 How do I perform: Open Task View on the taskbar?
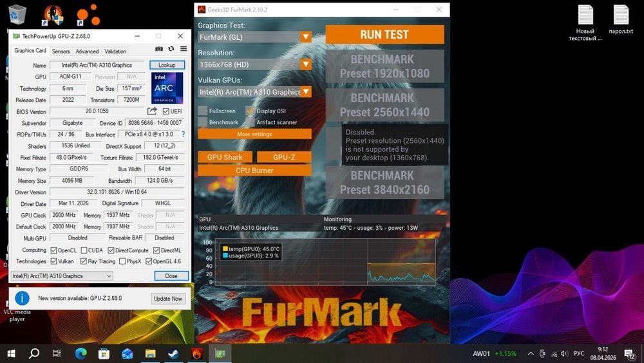[x=57, y=353]
